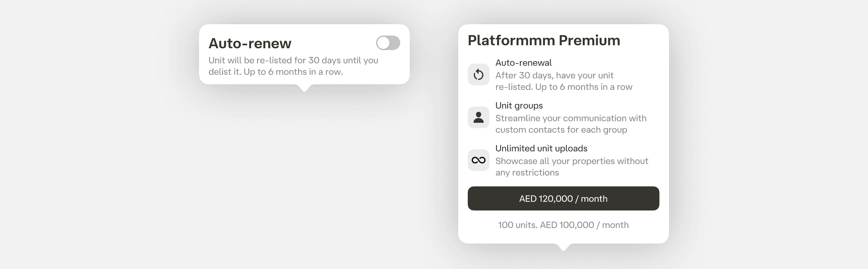Image resolution: width=868 pixels, height=269 pixels.
Task: Click the 'Showcase all your properties without' text
Action: [x=571, y=161]
